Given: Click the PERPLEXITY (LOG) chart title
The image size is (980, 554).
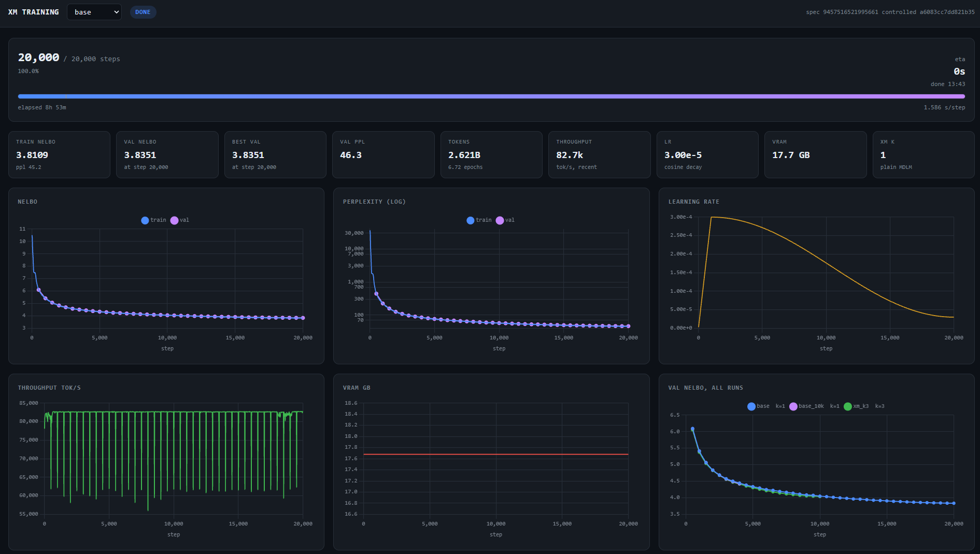Looking at the screenshot, I should pos(374,202).
